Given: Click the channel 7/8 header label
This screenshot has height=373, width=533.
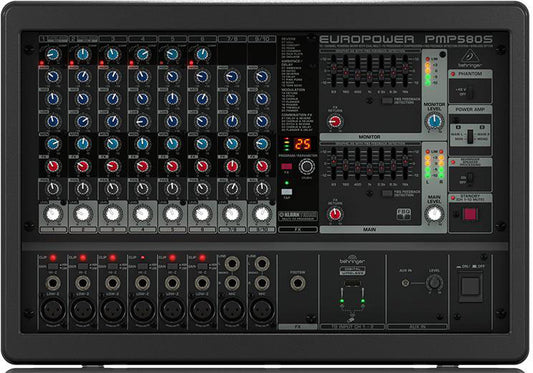Looking at the screenshot, I should [x=233, y=39].
